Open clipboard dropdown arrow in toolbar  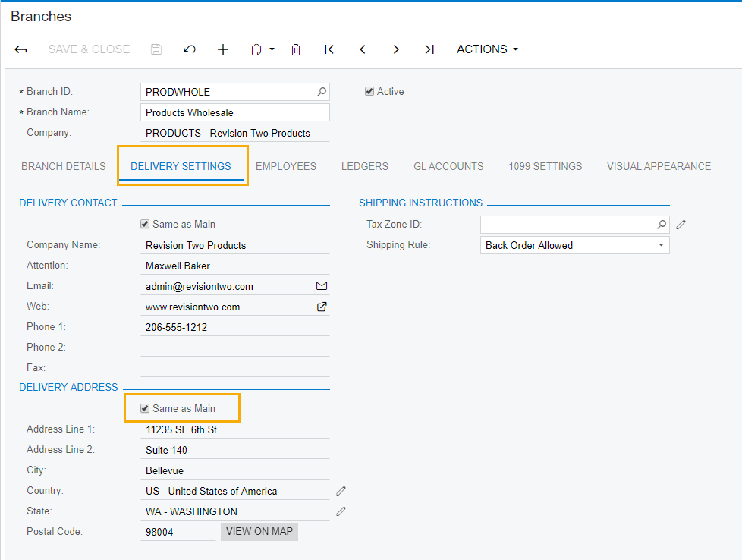[272, 49]
